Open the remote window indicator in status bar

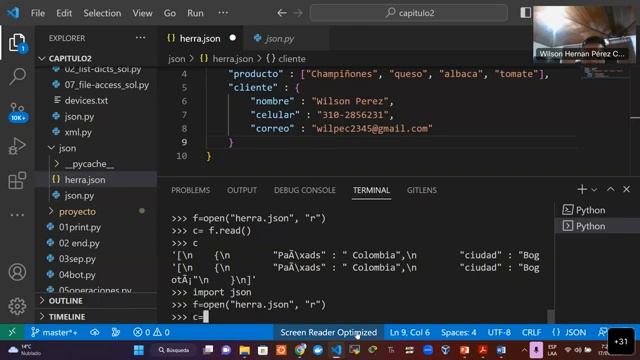tap(12, 332)
